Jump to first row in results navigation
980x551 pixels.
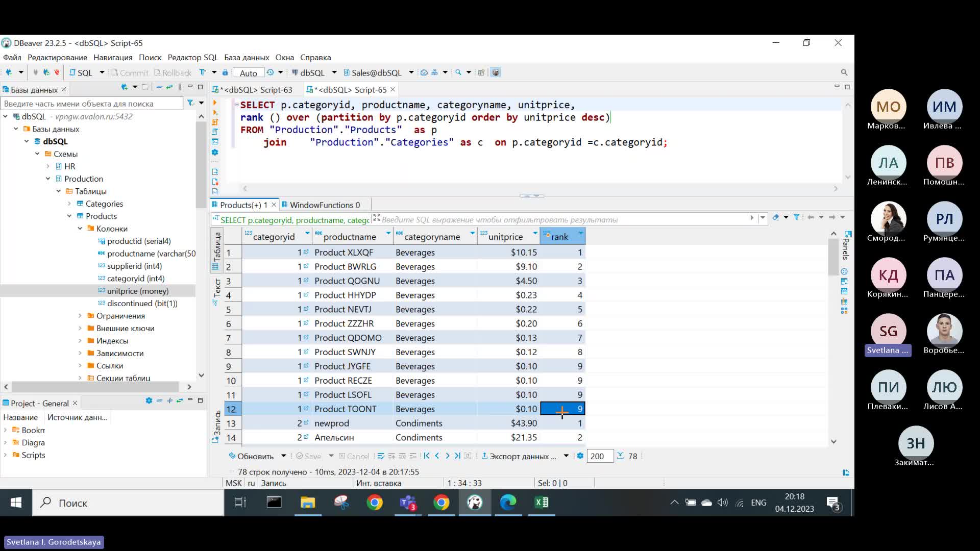[427, 456]
